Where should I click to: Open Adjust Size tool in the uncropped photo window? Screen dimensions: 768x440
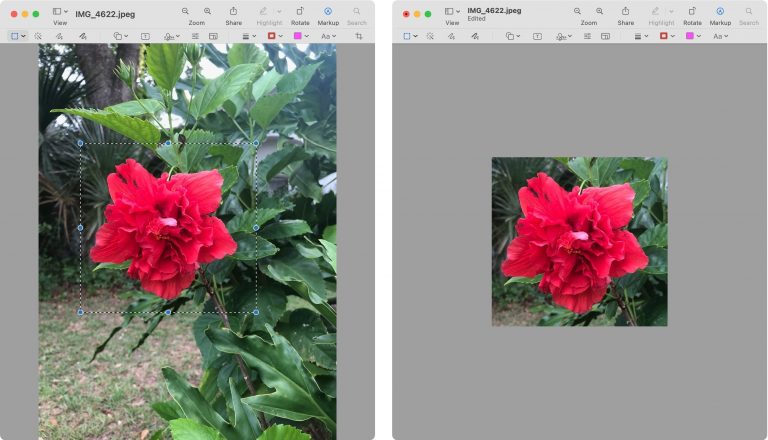213,36
